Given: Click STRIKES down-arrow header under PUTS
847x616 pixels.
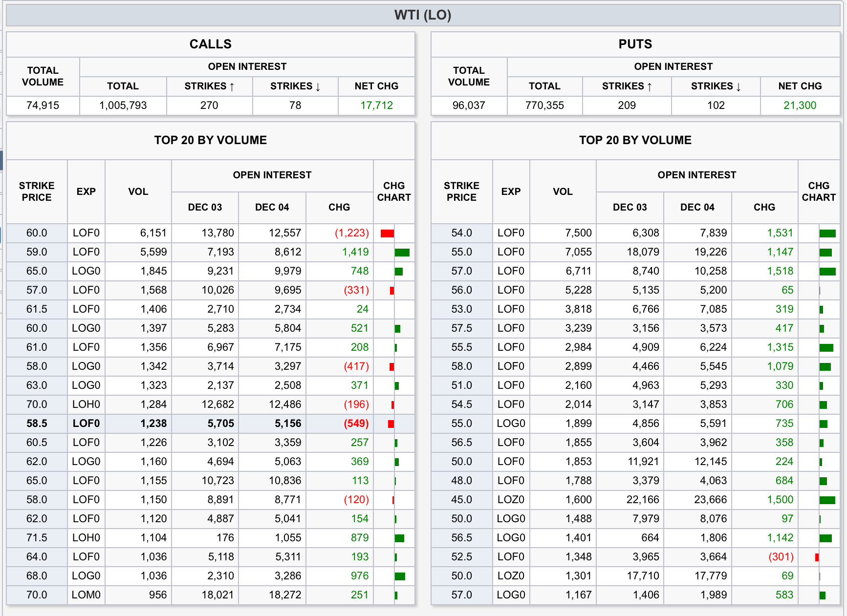Looking at the screenshot, I should pos(716,86).
